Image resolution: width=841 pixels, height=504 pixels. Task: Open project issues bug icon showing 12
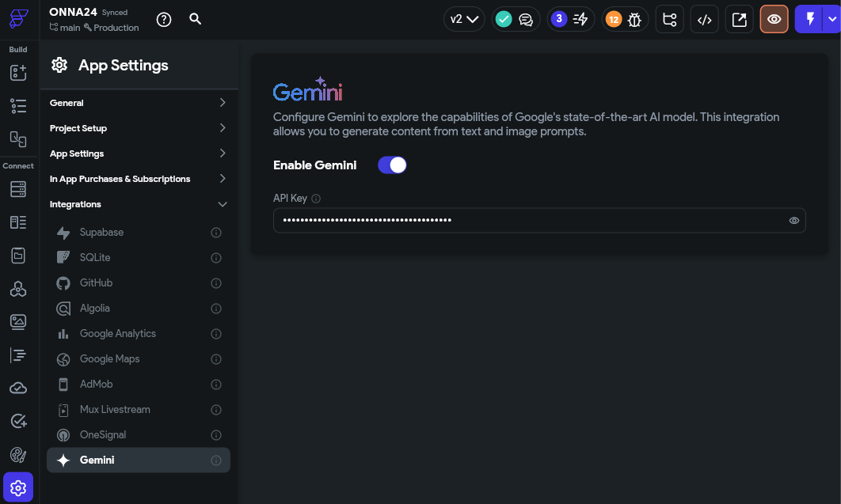click(x=625, y=19)
